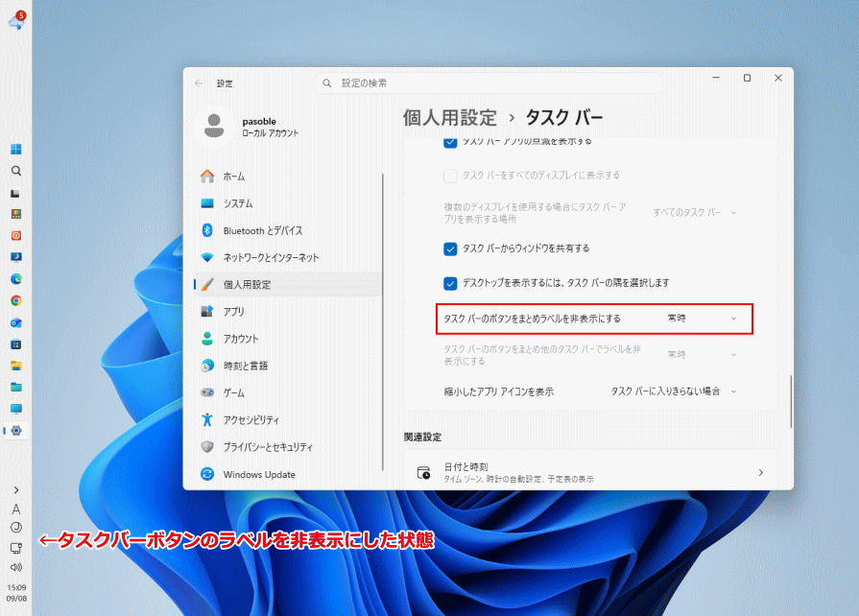This screenshot has width=859, height=616.
Task: Open network status icon in tray
Action: [x=16, y=548]
